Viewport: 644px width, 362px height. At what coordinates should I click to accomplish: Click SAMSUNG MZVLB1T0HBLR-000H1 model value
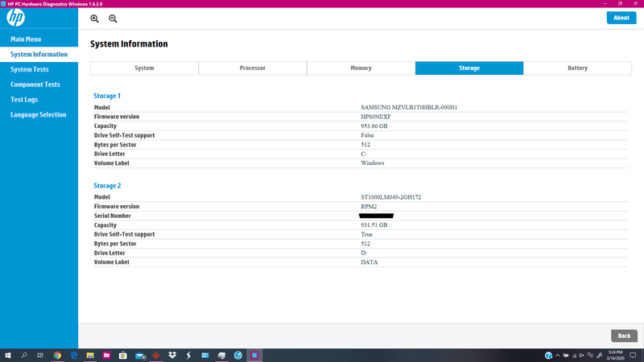tap(409, 107)
